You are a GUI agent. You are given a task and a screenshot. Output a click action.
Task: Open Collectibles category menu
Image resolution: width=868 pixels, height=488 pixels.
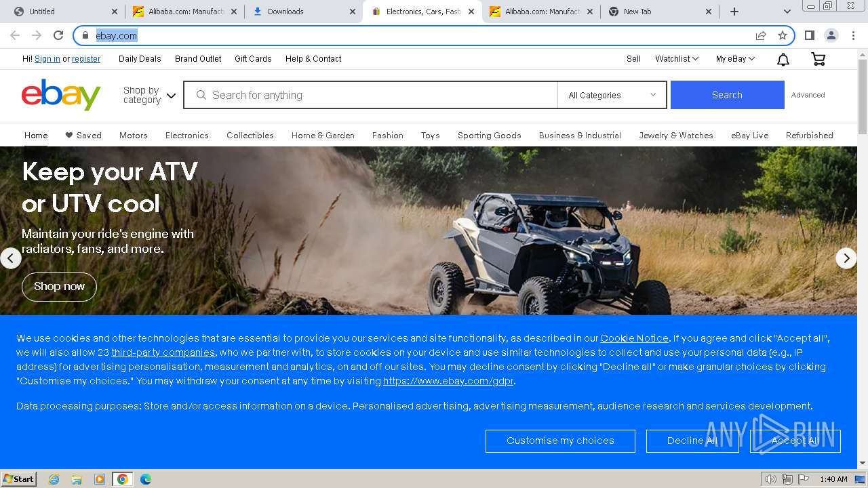(x=250, y=136)
